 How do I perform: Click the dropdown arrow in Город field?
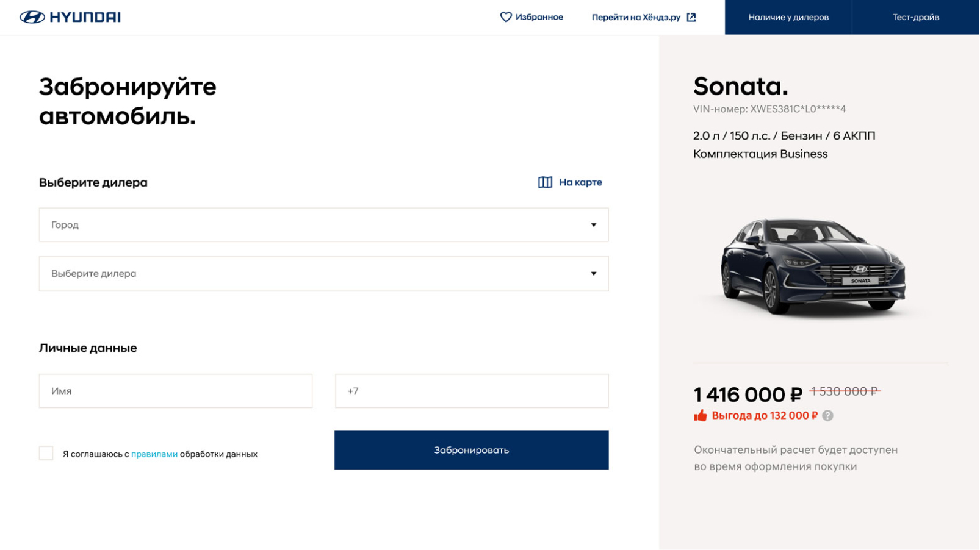coord(593,225)
